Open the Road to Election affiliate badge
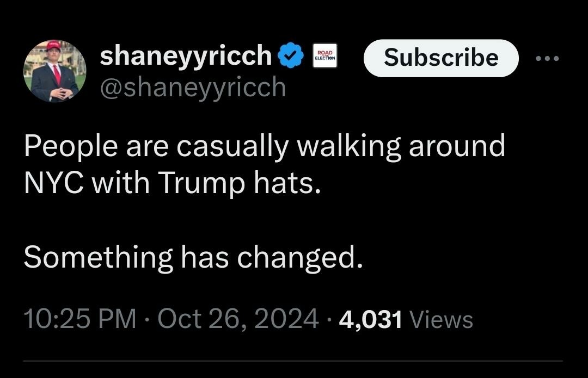This screenshot has width=588, height=378. 325,56
